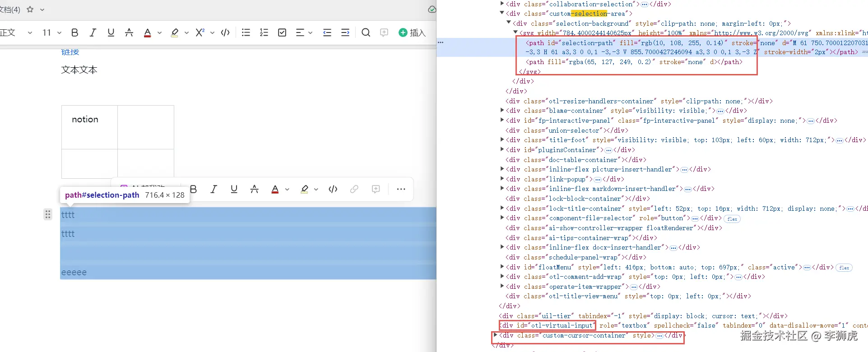Expand the blame-container div node
This screenshot has height=352, width=868.
pos(502,110)
